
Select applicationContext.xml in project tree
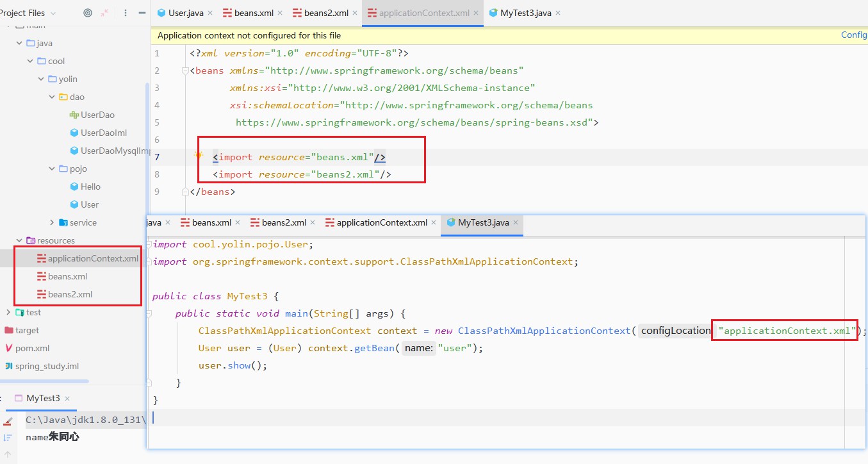(x=87, y=258)
